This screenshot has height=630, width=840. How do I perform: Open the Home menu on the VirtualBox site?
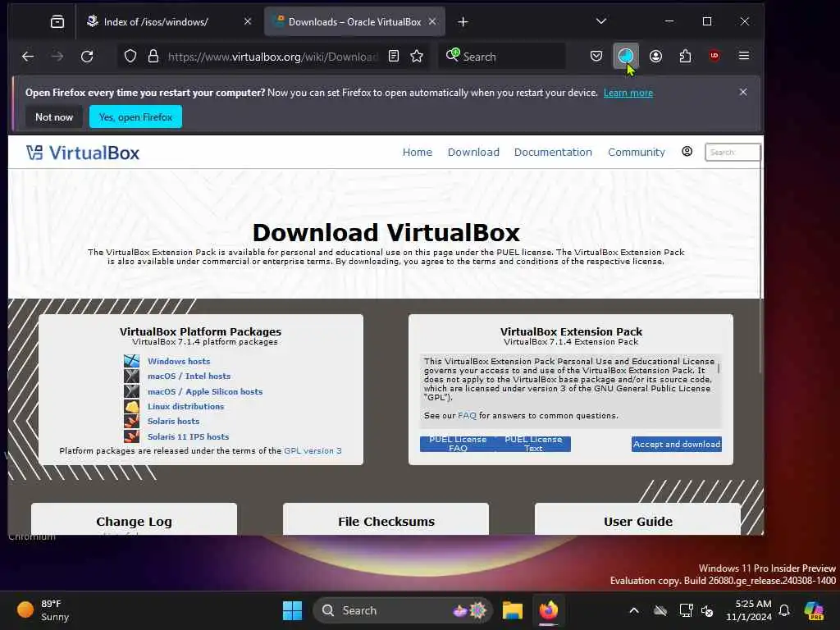(x=418, y=152)
